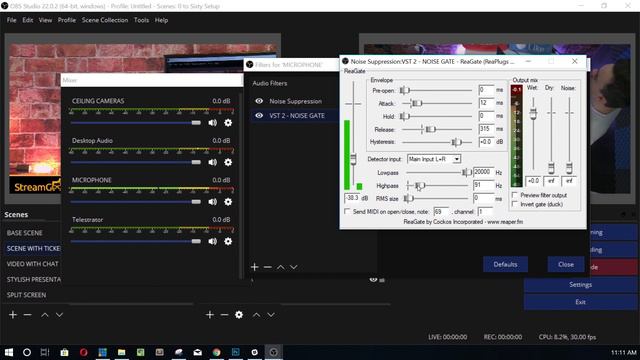Enable Preview filter output checkbox
This screenshot has height=360, width=640.
coord(515,195)
